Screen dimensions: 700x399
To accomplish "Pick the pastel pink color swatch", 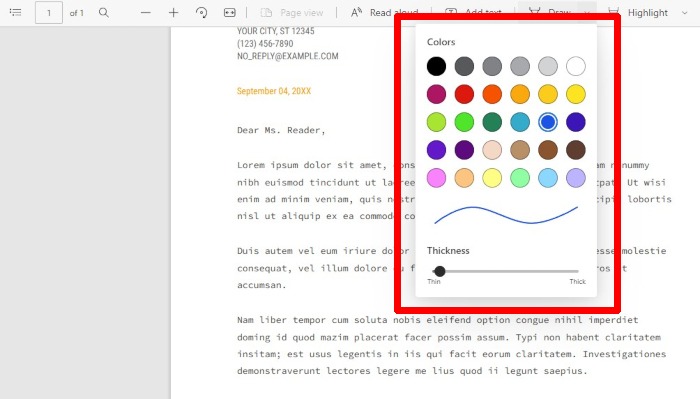I will 436,178.
